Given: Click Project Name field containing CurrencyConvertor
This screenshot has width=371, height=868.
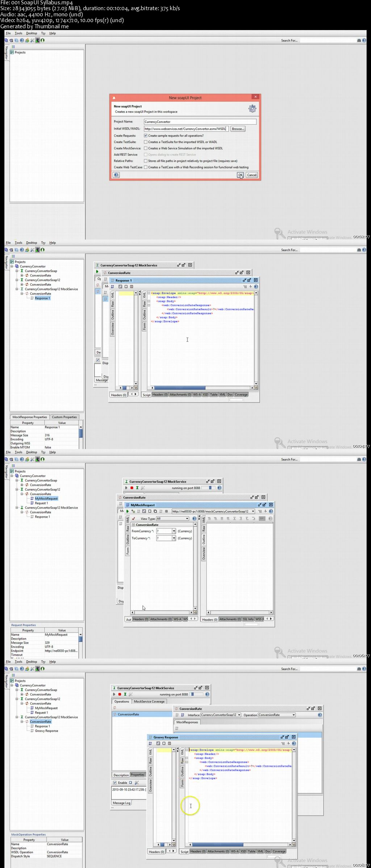Looking at the screenshot, I should pos(200,122).
